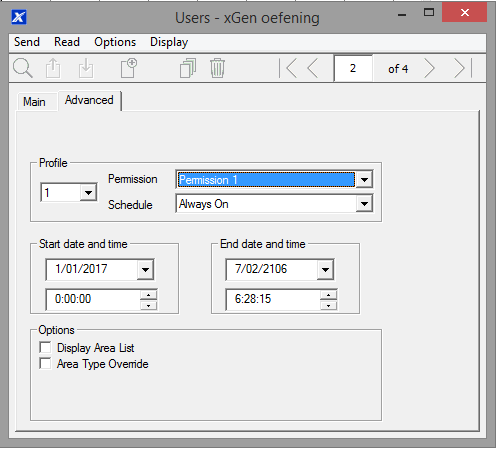The height and width of the screenshot is (450, 497).
Task: Increase end time with up spinner
Action: pyautogui.click(x=329, y=295)
